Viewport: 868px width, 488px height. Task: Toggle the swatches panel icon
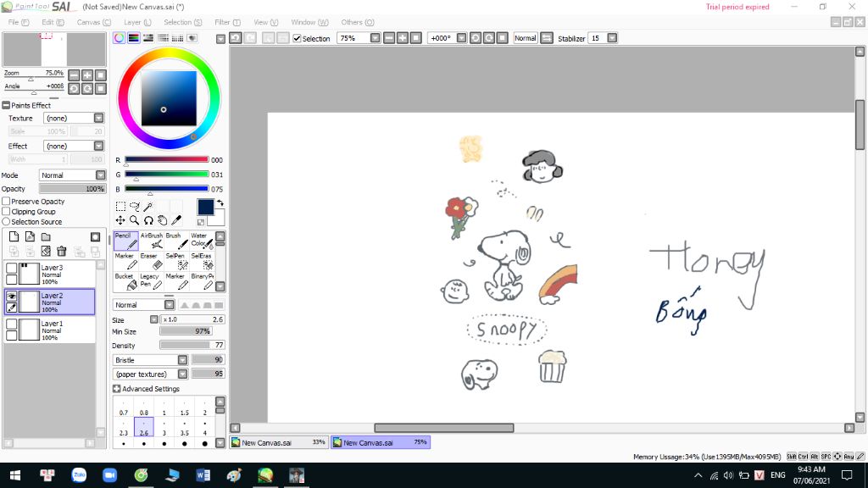[x=177, y=37]
